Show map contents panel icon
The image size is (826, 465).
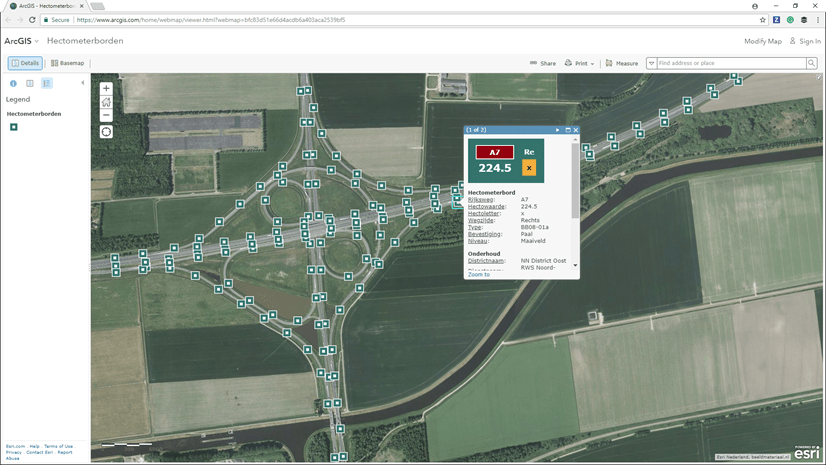30,83
